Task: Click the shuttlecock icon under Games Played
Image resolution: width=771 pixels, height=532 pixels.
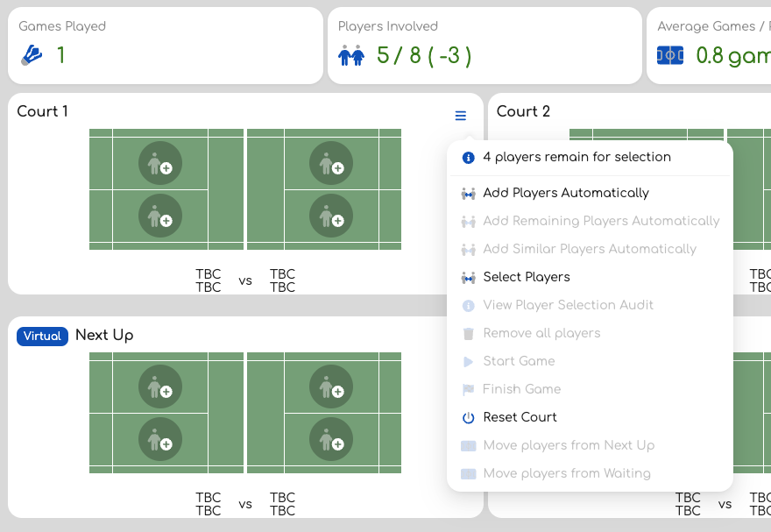Action: [x=32, y=56]
